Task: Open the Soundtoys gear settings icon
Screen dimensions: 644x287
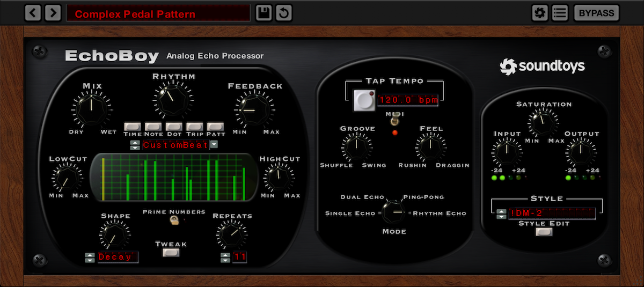Action: [x=539, y=13]
